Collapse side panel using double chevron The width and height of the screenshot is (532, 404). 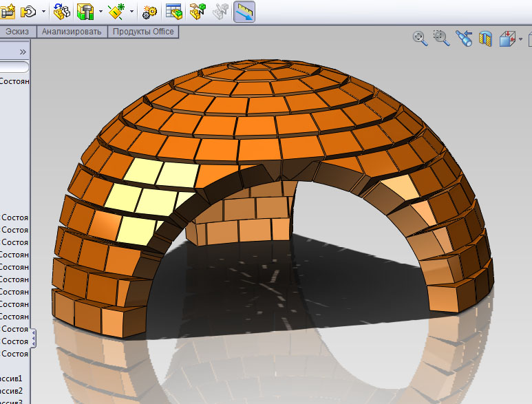pos(22,52)
